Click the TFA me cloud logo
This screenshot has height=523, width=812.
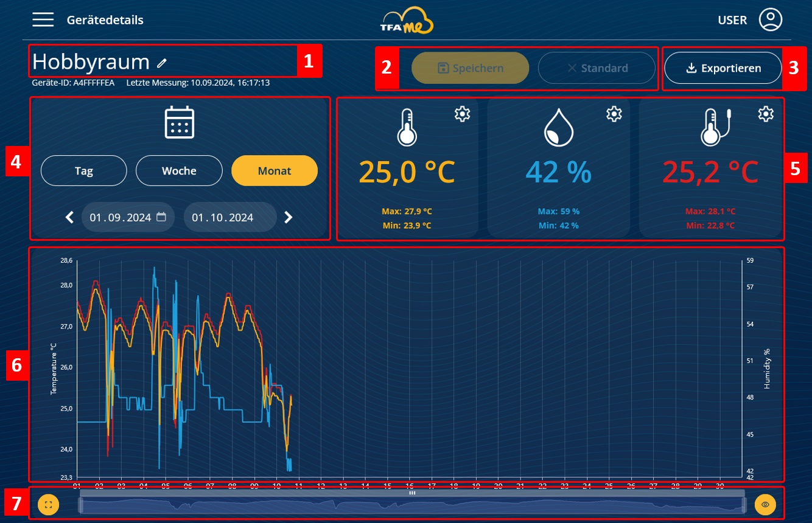(406, 20)
